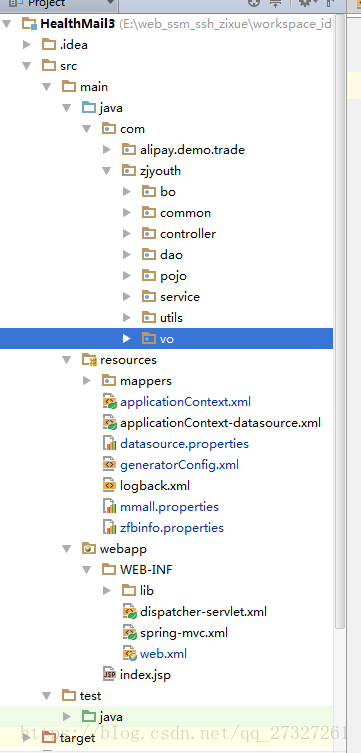Select the service package

180,297
